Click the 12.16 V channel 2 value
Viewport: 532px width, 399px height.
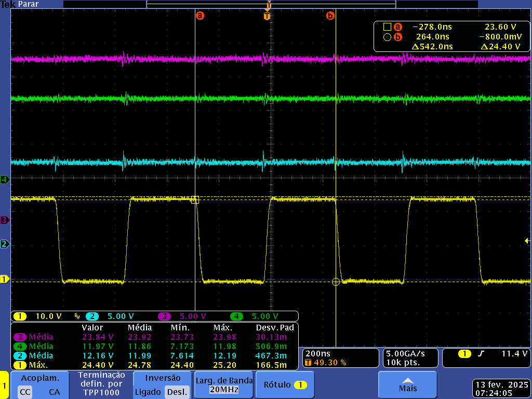click(98, 356)
